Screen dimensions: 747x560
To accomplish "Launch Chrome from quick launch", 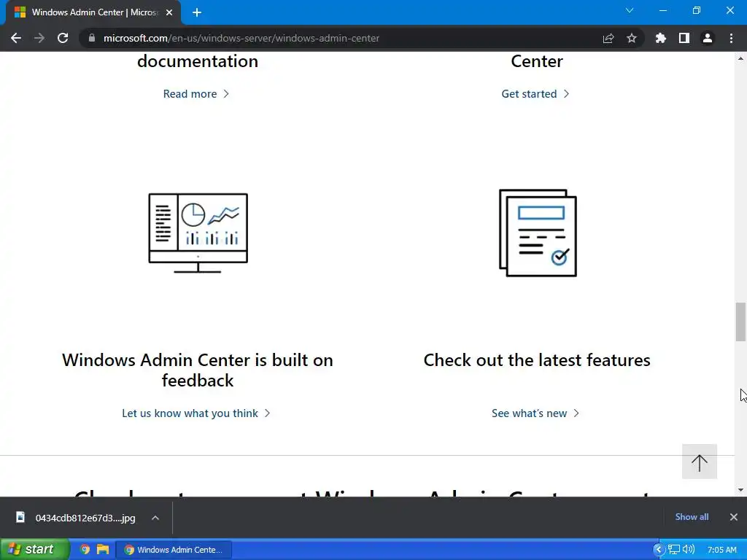I will pos(85,550).
